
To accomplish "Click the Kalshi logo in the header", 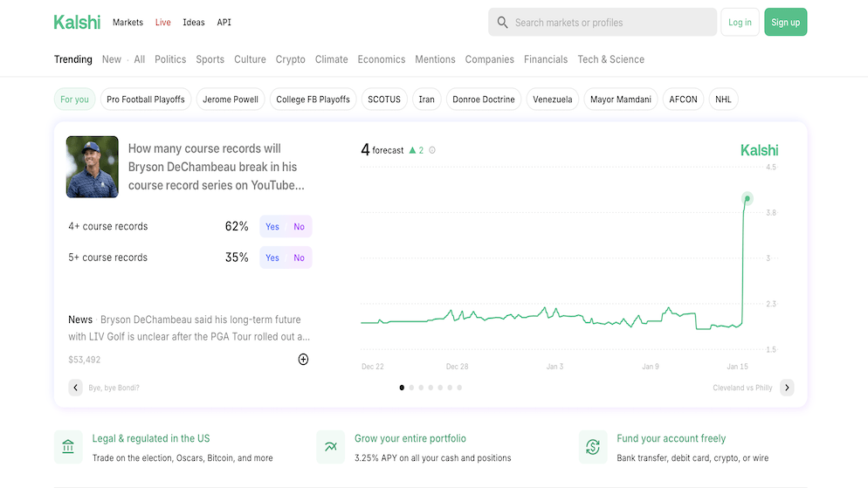I will click(x=77, y=22).
